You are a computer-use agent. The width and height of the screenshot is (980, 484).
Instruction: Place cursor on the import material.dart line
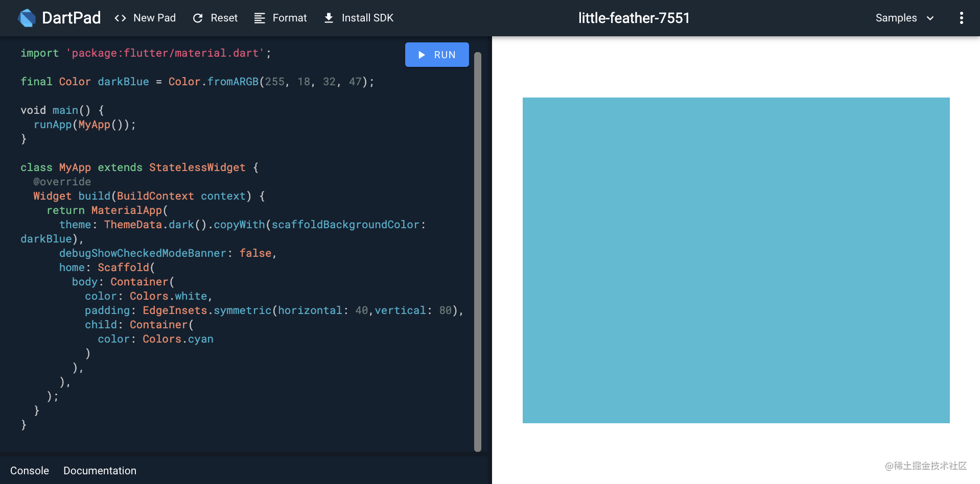coord(146,53)
